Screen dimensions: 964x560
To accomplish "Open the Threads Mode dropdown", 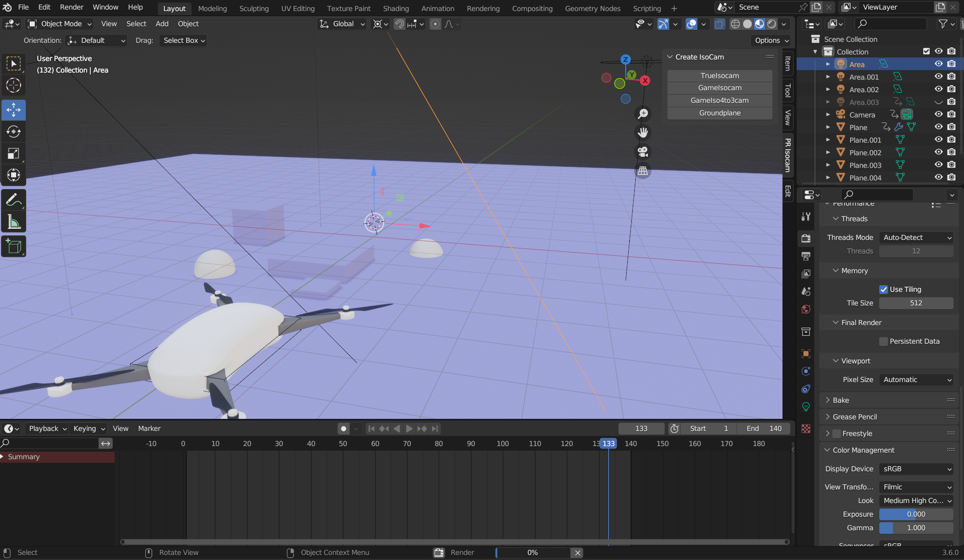I will (x=916, y=237).
